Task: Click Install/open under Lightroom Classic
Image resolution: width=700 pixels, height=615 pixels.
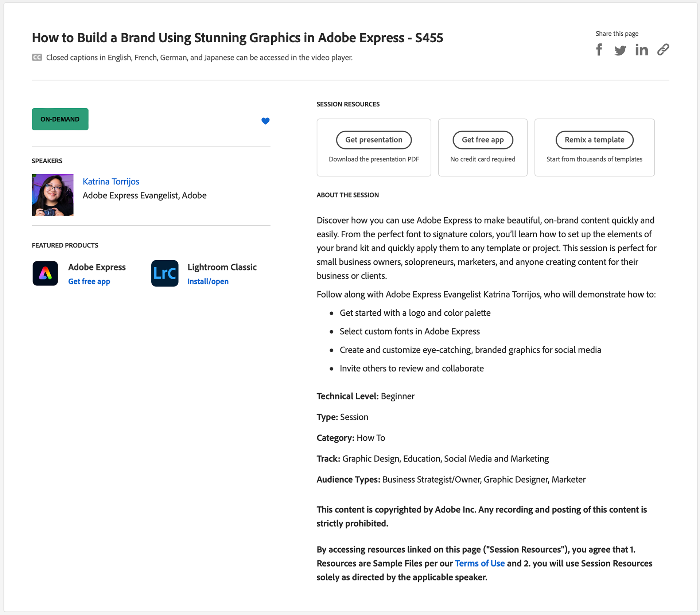Action: tap(208, 281)
